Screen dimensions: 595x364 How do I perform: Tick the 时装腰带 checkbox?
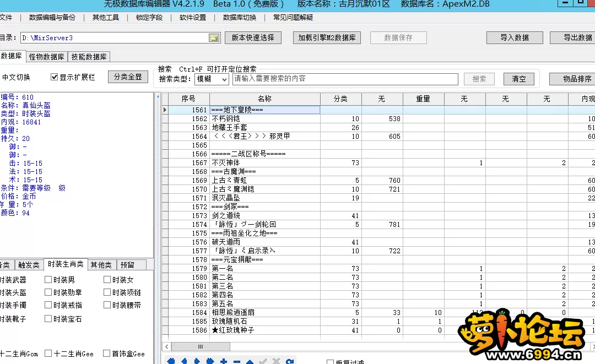click(x=107, y=305)
